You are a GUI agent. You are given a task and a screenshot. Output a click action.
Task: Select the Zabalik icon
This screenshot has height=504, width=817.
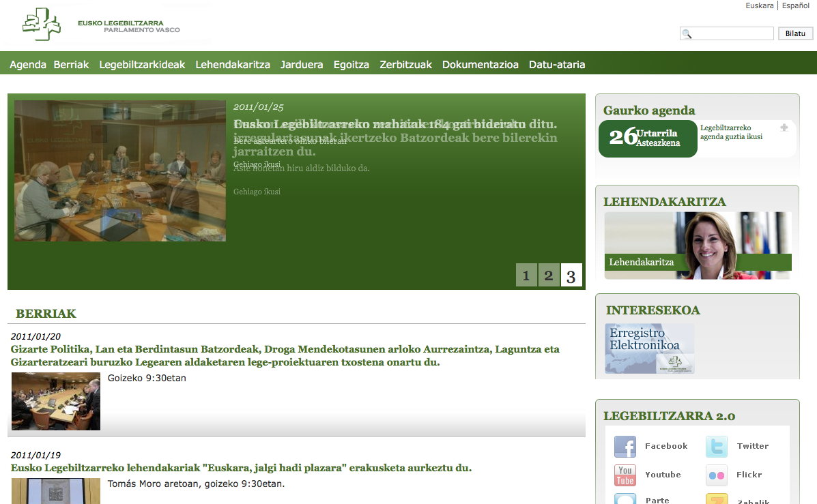(x=716, y=499)
